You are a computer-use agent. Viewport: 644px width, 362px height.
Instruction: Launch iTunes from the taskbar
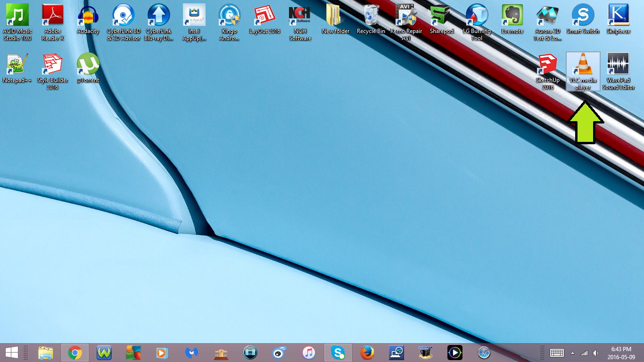click(x=309, y=352)
